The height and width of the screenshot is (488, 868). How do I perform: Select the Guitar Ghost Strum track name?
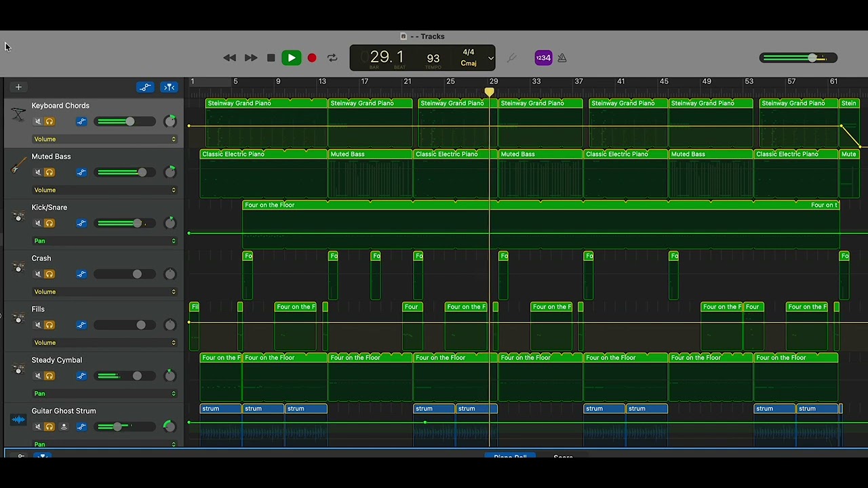(64, 411)
